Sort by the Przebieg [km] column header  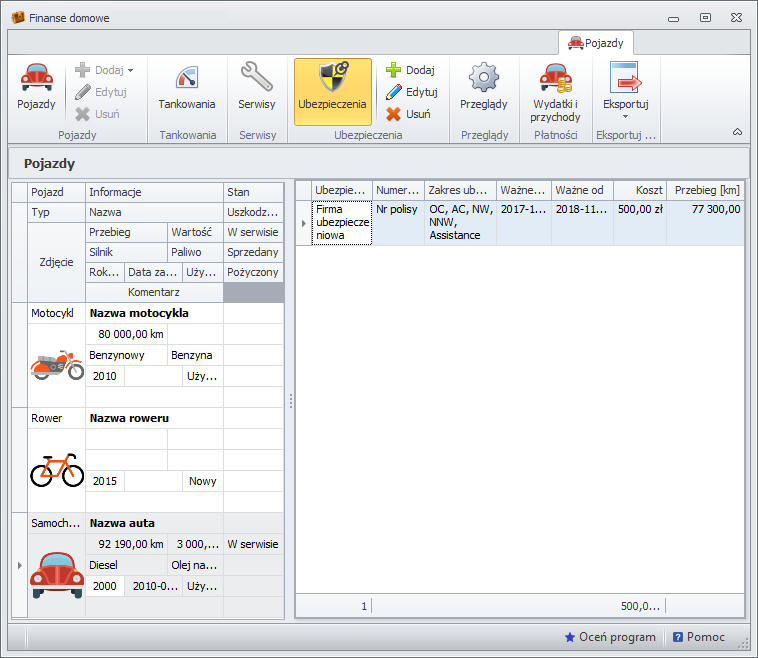706,190
